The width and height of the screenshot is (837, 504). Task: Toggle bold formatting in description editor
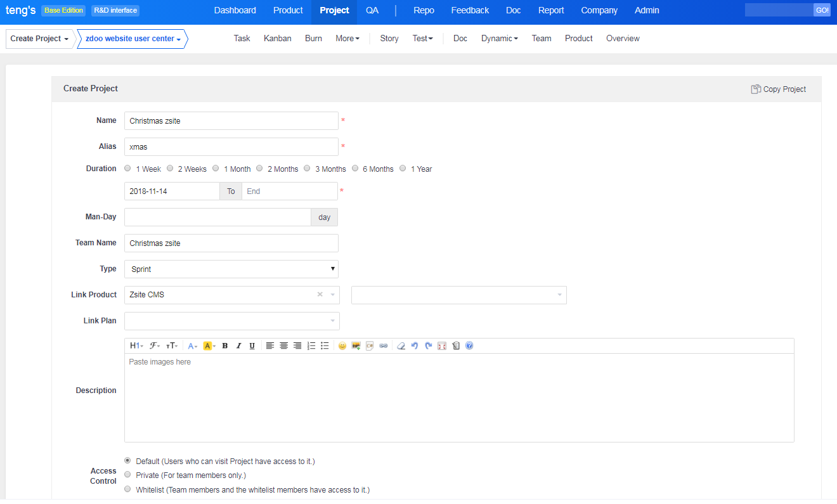coord(225,346)
